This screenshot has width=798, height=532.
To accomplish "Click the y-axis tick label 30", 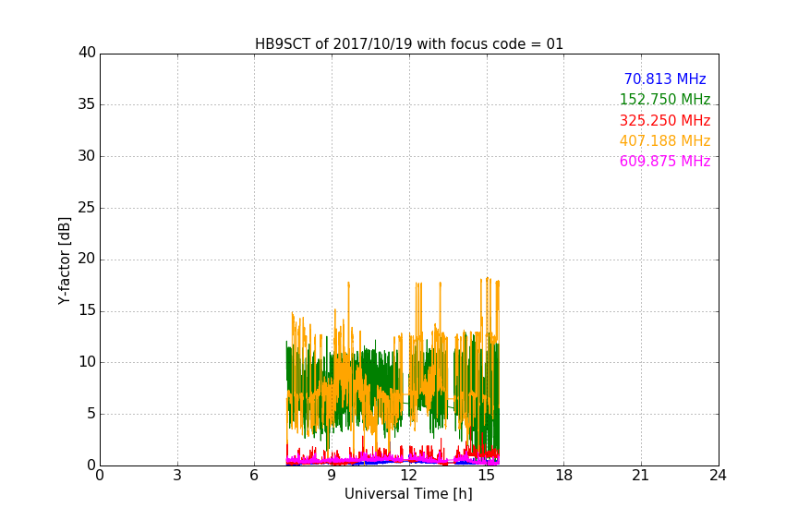I will (87, 156).
